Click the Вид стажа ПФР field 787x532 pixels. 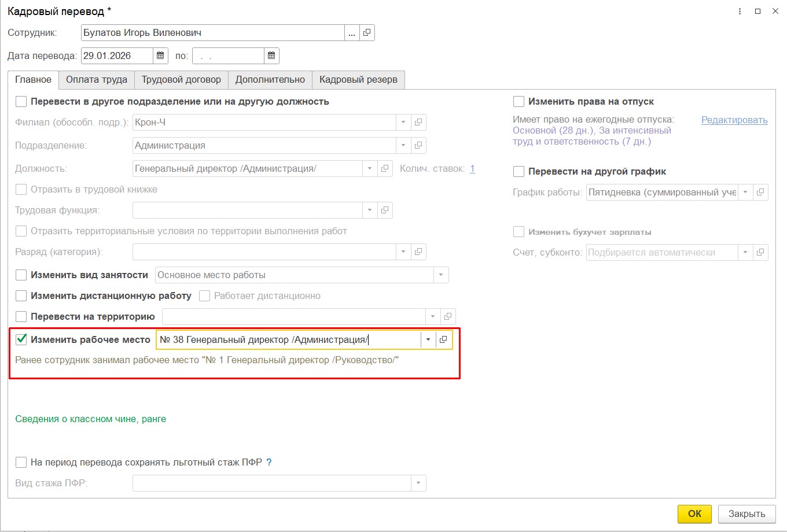point(272,483)
